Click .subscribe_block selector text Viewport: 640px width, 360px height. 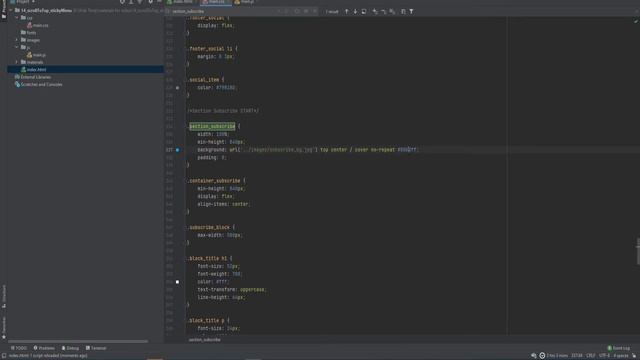point(209,227)
